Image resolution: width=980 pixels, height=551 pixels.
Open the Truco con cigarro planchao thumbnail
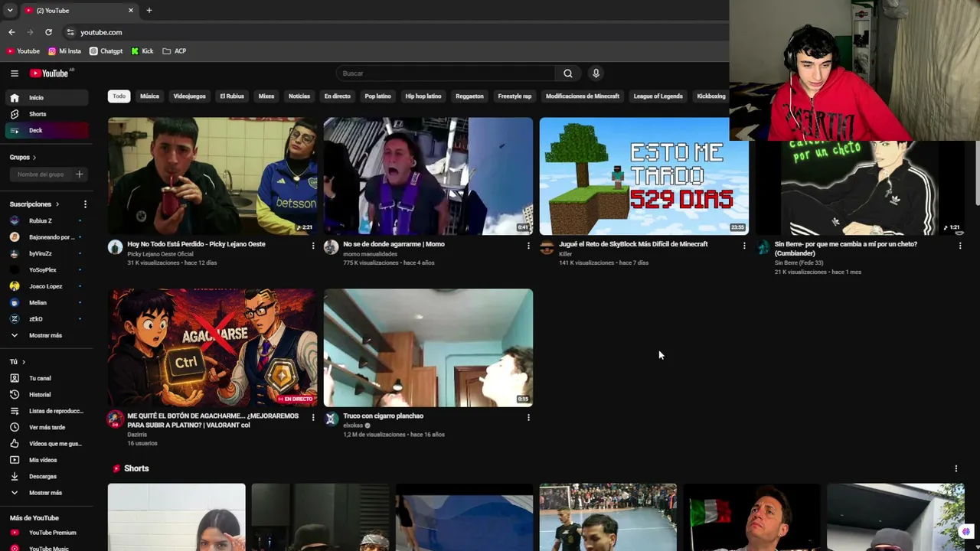click(x=428, y=347)
